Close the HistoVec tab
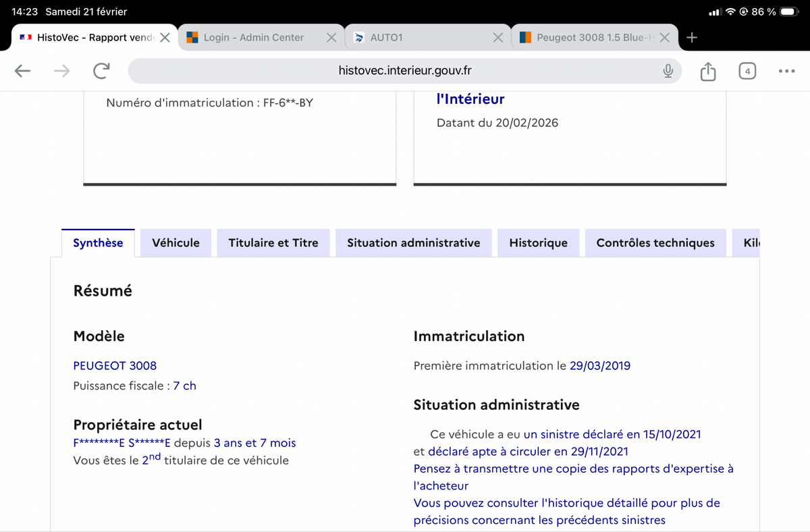This screenshot has width=810, height=532. click(165, 38)
